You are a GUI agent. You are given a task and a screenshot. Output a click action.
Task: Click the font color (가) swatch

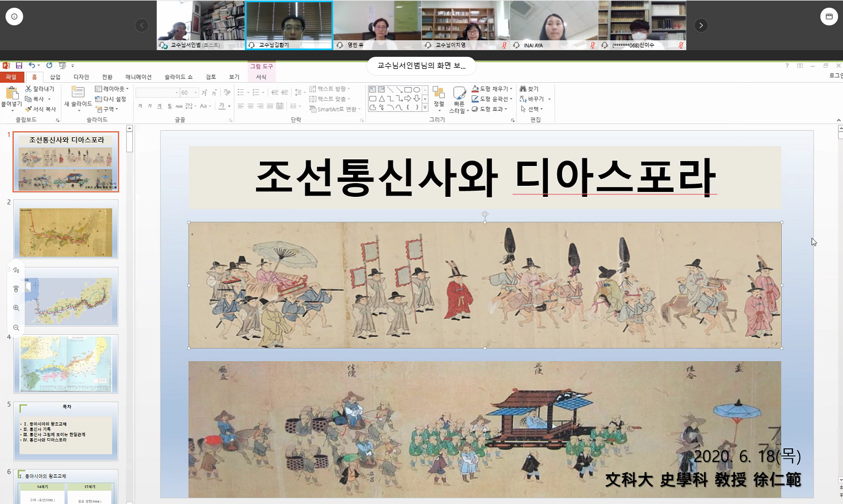(x=222, y=106)
